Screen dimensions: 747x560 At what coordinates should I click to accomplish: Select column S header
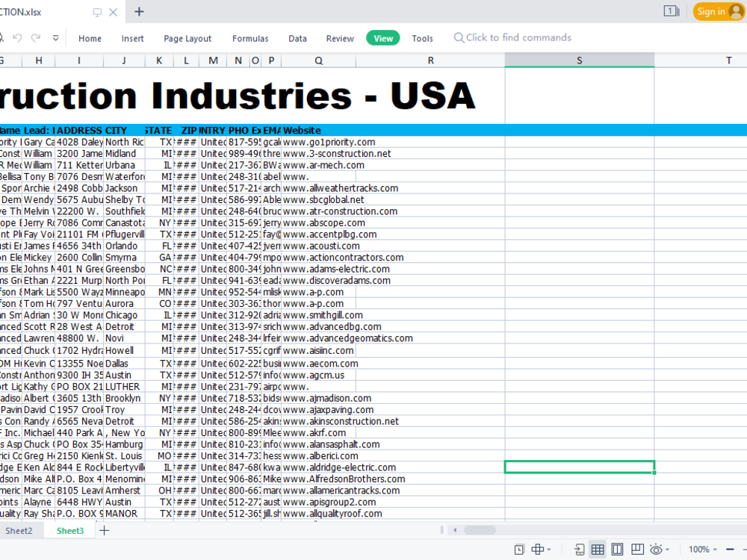point(580,60)
